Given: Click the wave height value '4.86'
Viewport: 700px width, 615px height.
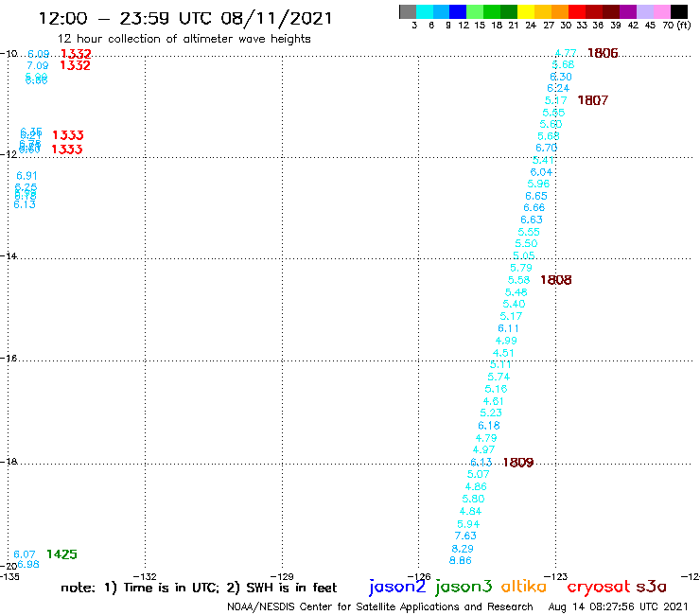Looking at the screenshot, I should pos(476,486).
